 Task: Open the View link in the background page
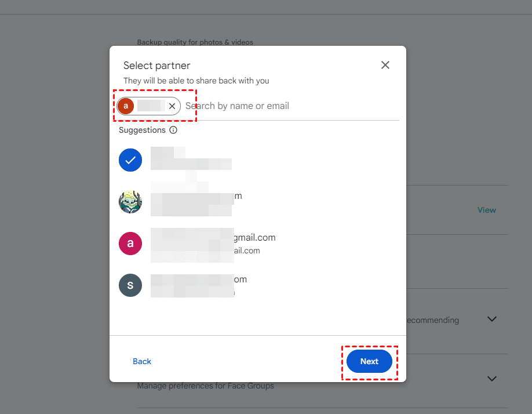[487, 210]
